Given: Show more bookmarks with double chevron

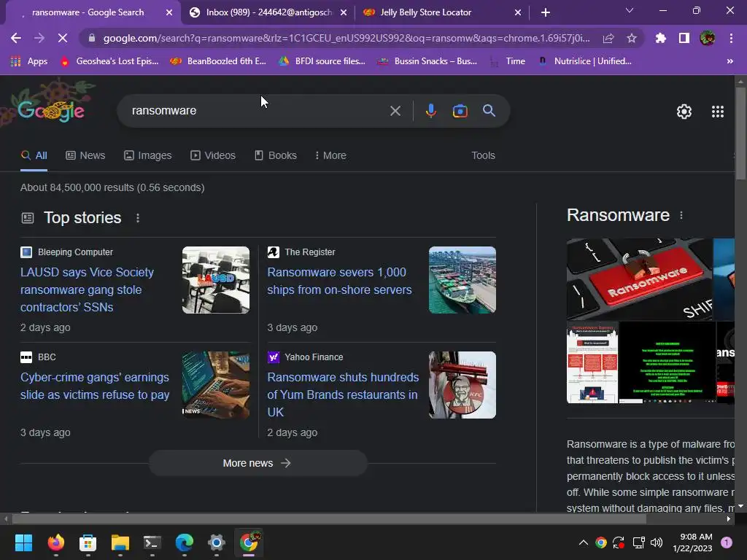Looking at the screenshot, I should point(729,61).
